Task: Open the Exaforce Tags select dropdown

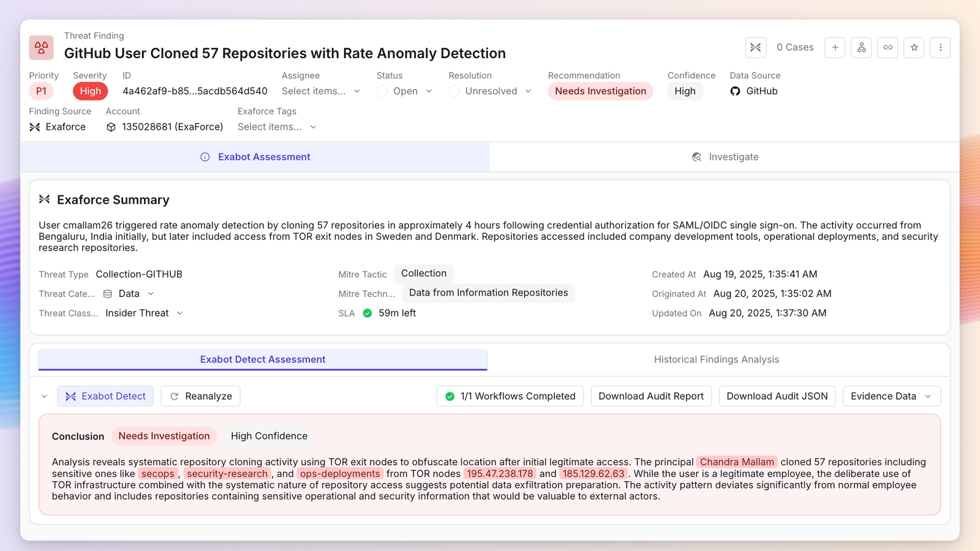Action: [x=277, y=127]
